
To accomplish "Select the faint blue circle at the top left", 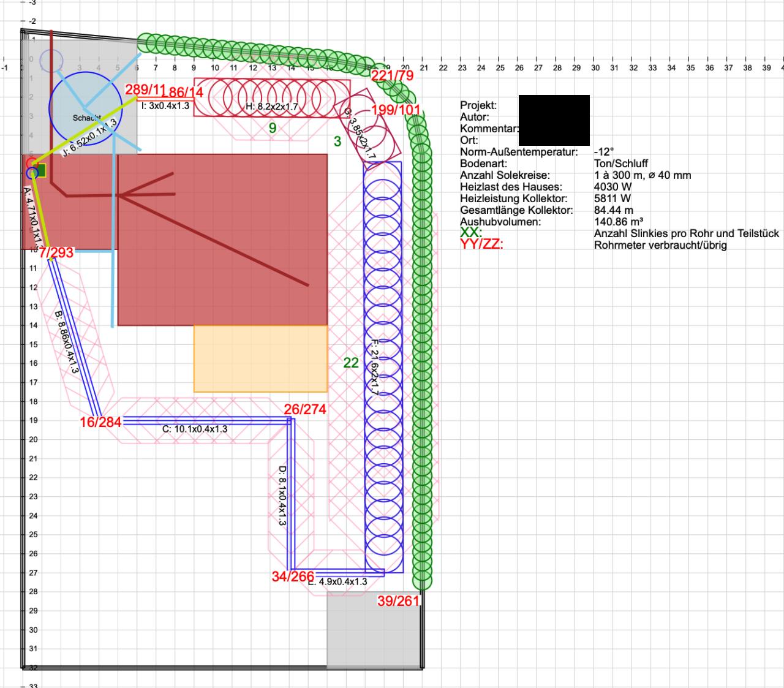I will pos(51,60).
